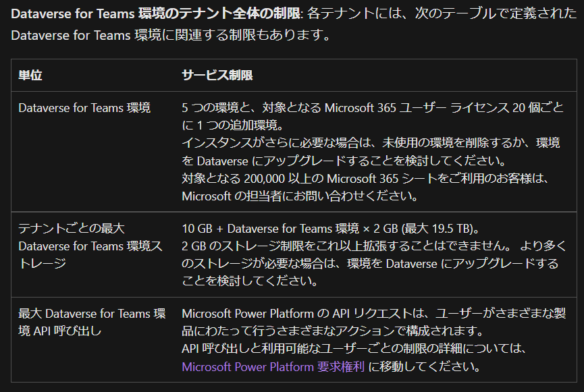Click the text 5 つの環境と、対象となる Microsoft 365
This screenshot has height=392, width=584.
click(x=289, y=108)
